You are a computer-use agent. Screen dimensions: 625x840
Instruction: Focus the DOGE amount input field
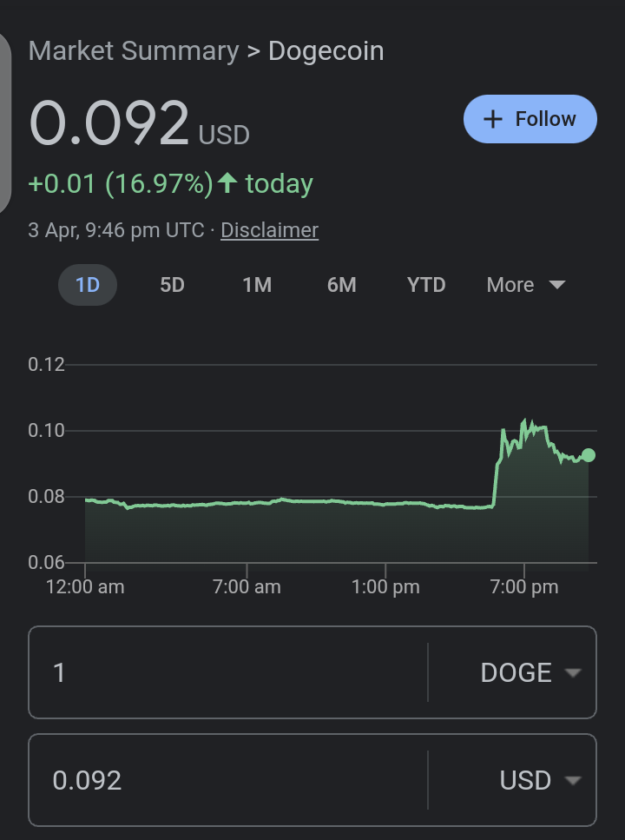coord(228,672)
